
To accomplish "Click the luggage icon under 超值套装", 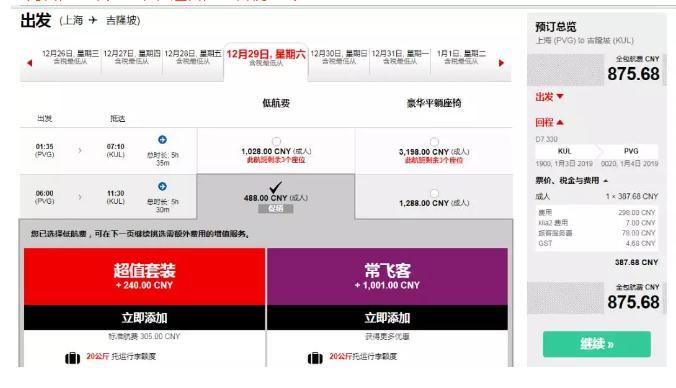I will point(72,357).
